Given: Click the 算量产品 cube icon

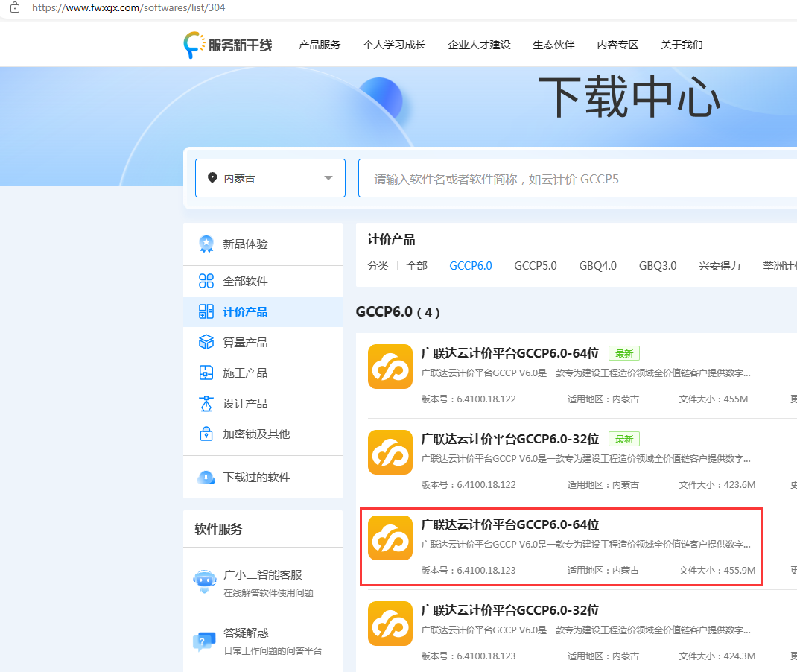Looking at the screenshot, I should [206, 342].
